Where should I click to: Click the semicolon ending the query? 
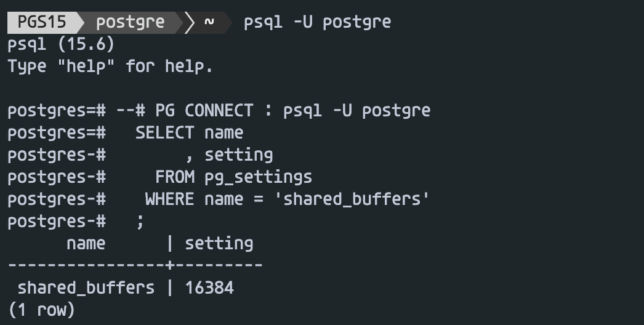pyautogui.click(x=140, y=222)
